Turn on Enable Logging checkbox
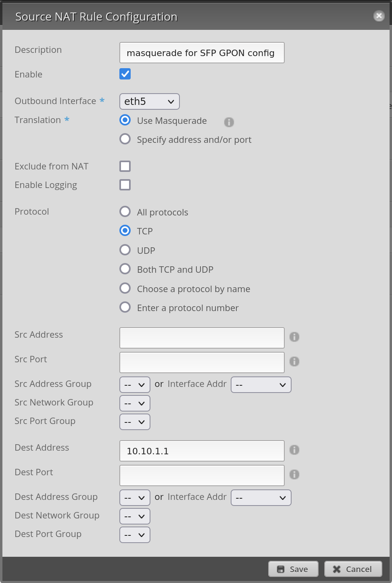 click(125, 185)
